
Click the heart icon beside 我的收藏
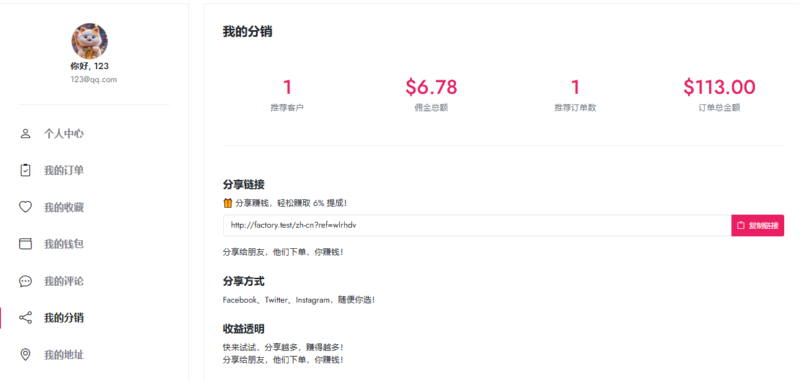click(25, 207)
